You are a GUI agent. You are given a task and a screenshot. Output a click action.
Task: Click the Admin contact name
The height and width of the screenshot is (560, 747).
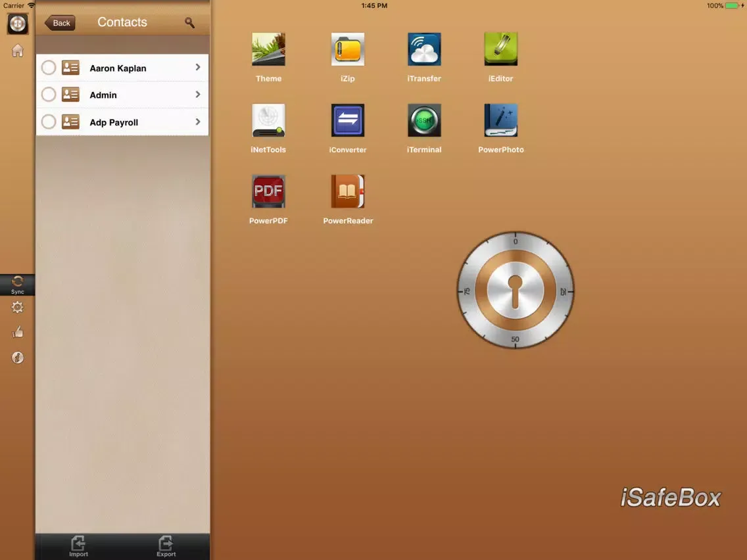click(103, 95)
